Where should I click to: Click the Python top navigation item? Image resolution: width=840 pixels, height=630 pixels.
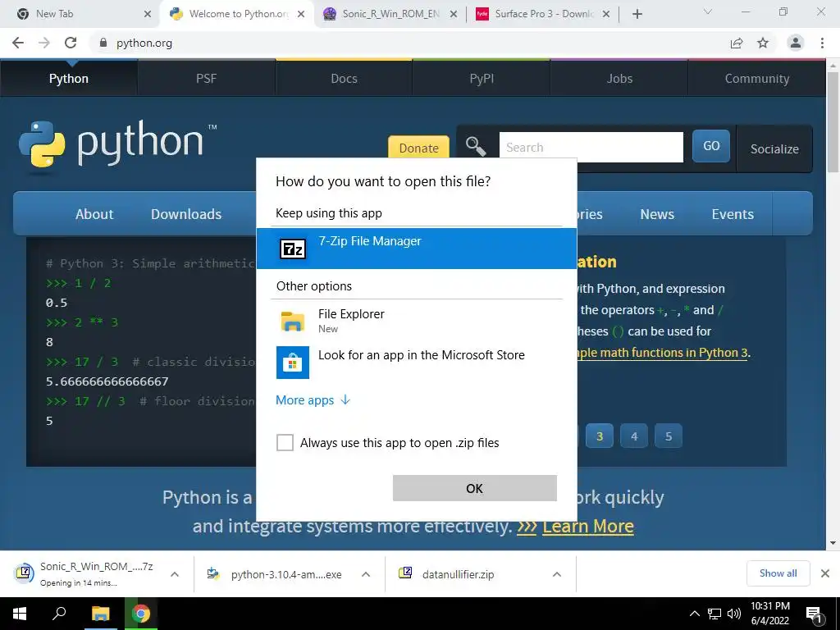69,78
